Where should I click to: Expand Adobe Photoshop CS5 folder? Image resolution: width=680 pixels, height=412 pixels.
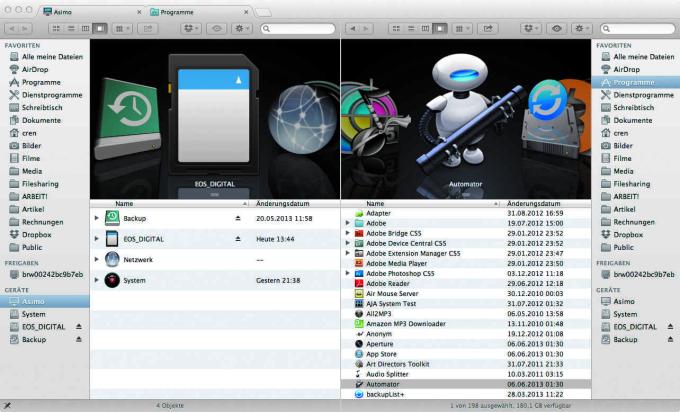coord(347,273)
